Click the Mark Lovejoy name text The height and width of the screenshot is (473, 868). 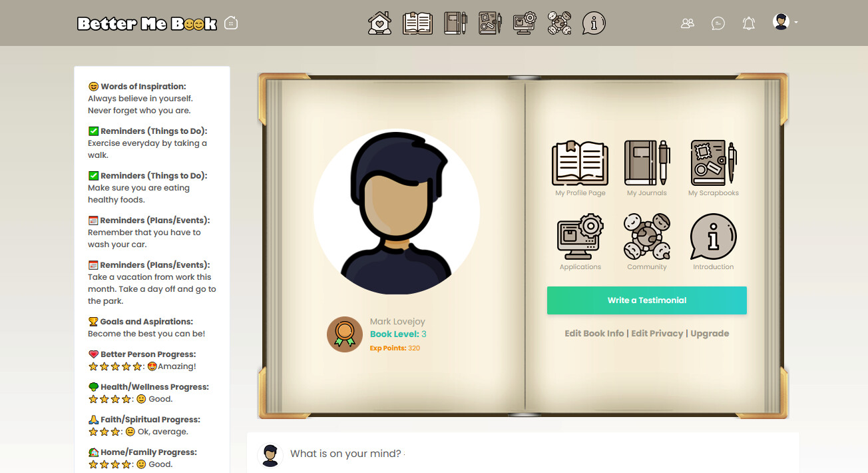pos(397,322)
